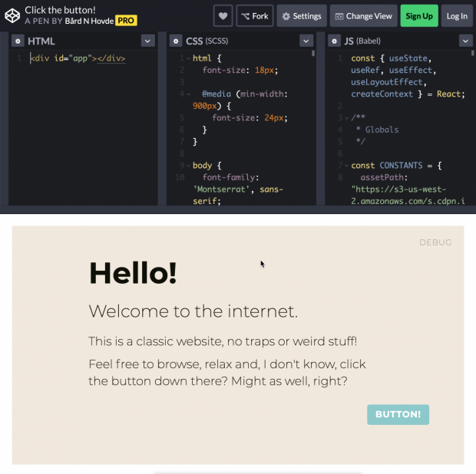Click the CSS (SCSS) panel title
Image resolution: width=476 pixels, height=474 pixels.
[x=207, y=41]
